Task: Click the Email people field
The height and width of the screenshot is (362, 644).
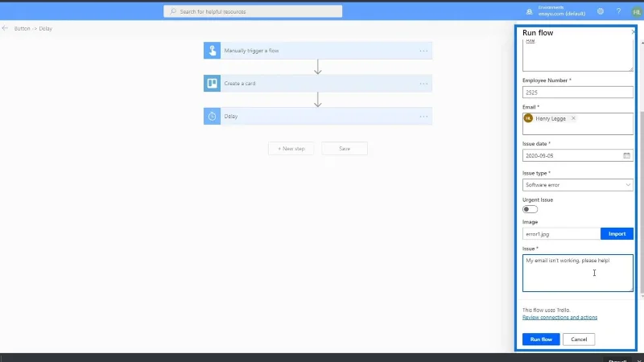Action: pos(578,124)
